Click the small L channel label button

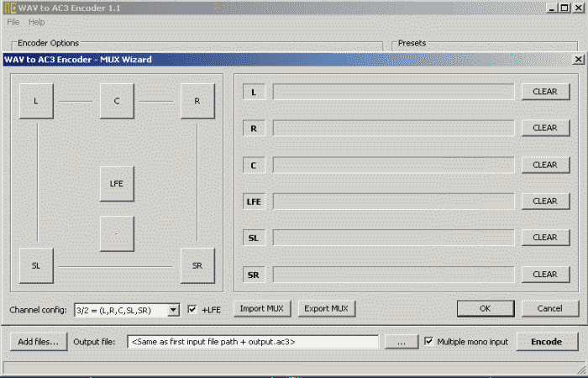tap(254, 92)
